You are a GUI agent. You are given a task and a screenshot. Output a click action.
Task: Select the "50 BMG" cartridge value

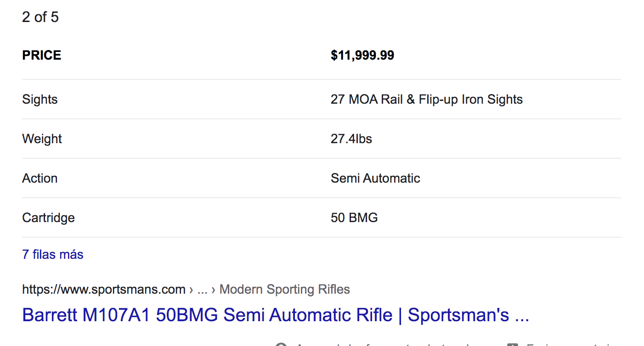(354, 218)
